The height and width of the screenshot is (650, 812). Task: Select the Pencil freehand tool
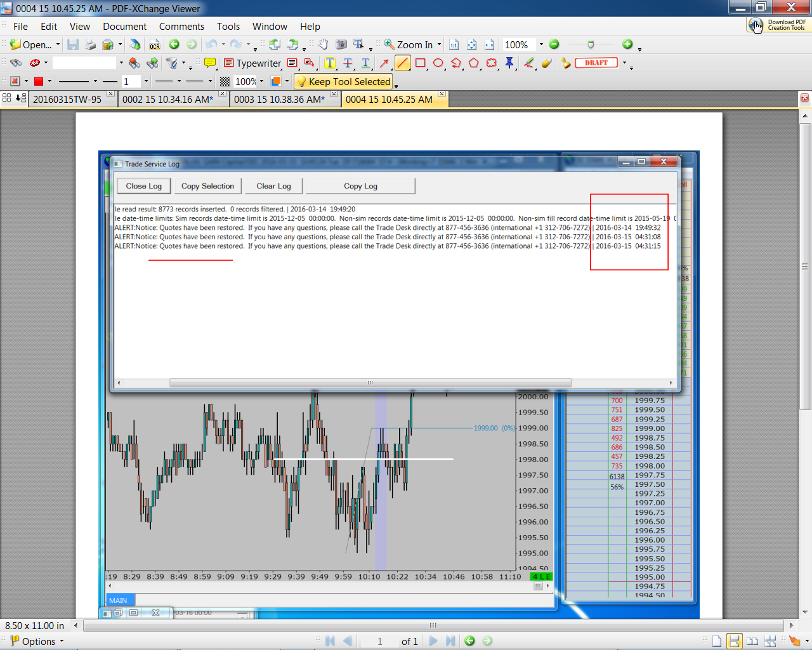[528, 63]
